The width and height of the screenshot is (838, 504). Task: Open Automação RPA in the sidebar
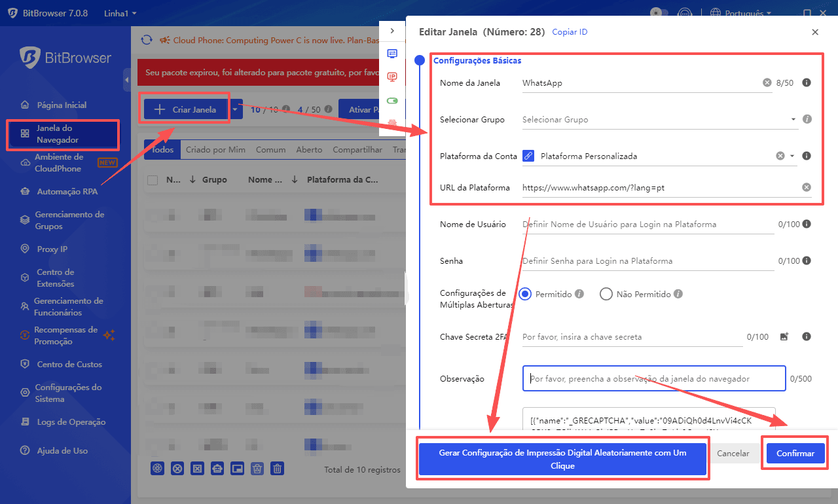coord(67,192)
